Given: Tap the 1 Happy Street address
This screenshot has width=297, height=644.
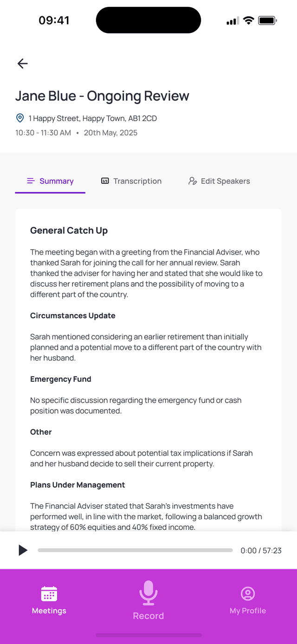Looking at the screenshot, I should (93, 118).
